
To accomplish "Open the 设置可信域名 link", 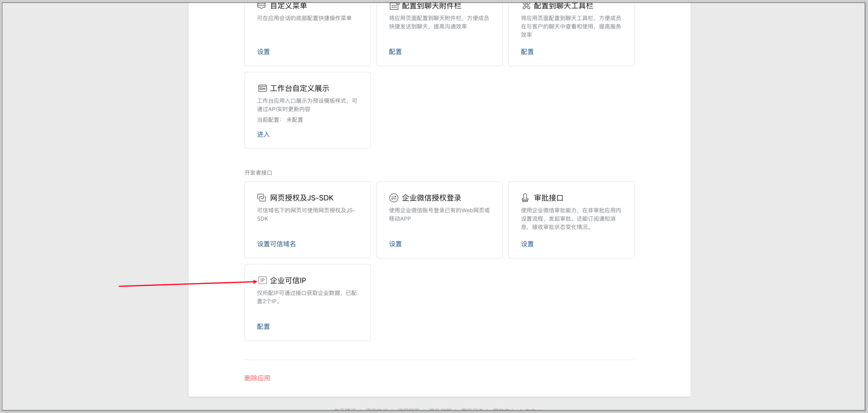I will coord(276,244).
